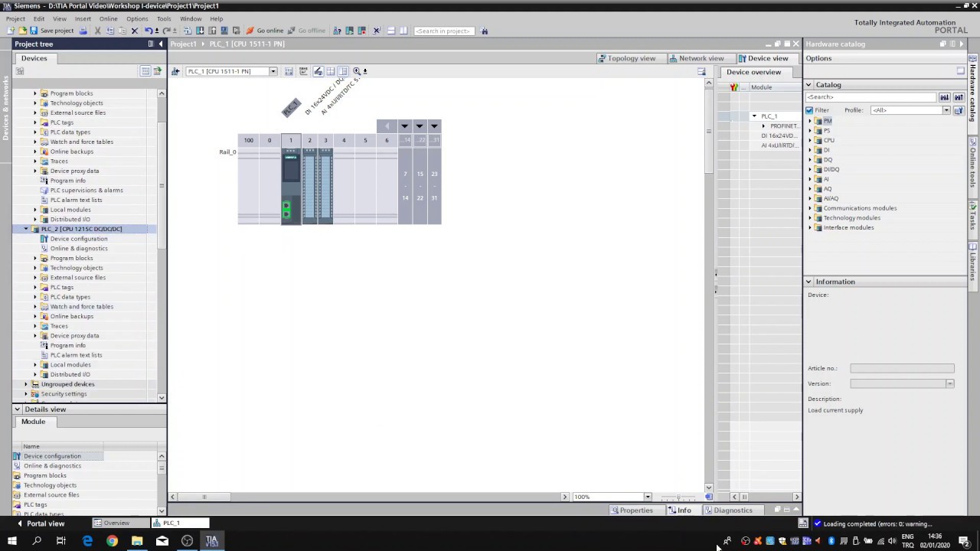Viewport: 980px width, 551px height.
Task: Open Google Chrome from the taskbar
Action: click(112, 541)
